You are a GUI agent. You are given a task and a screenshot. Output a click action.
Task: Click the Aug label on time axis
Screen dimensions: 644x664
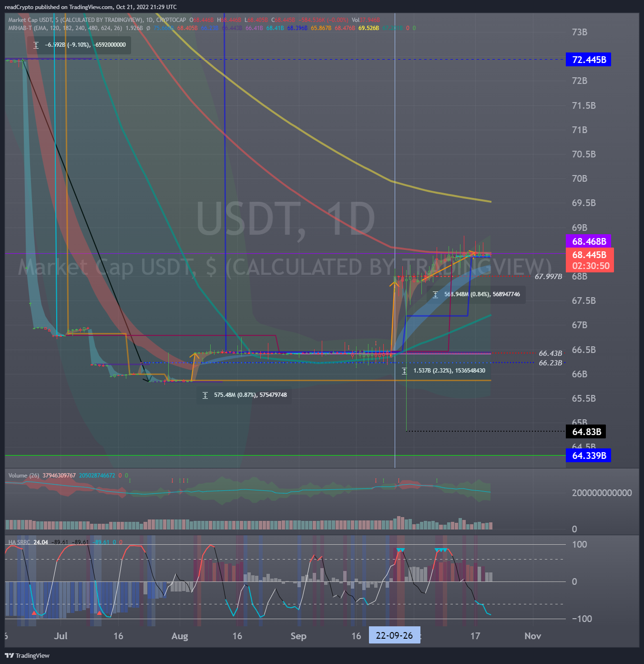[180, 636]
